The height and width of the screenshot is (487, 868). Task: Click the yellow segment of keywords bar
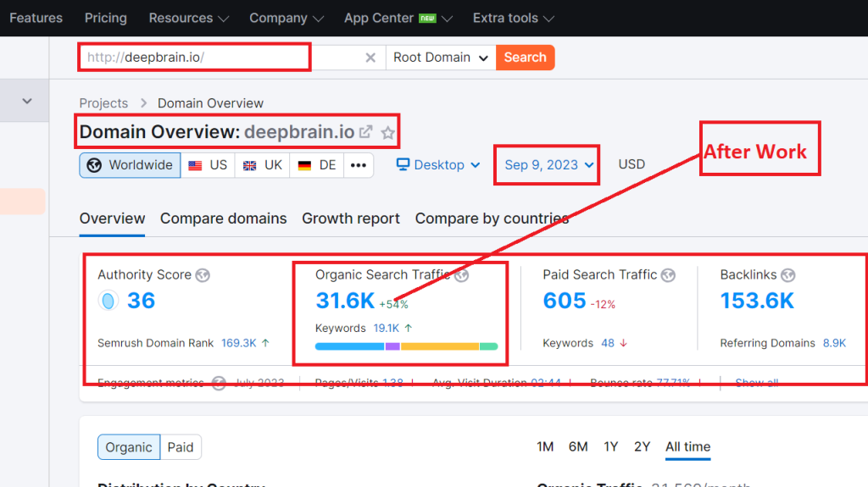440,346
